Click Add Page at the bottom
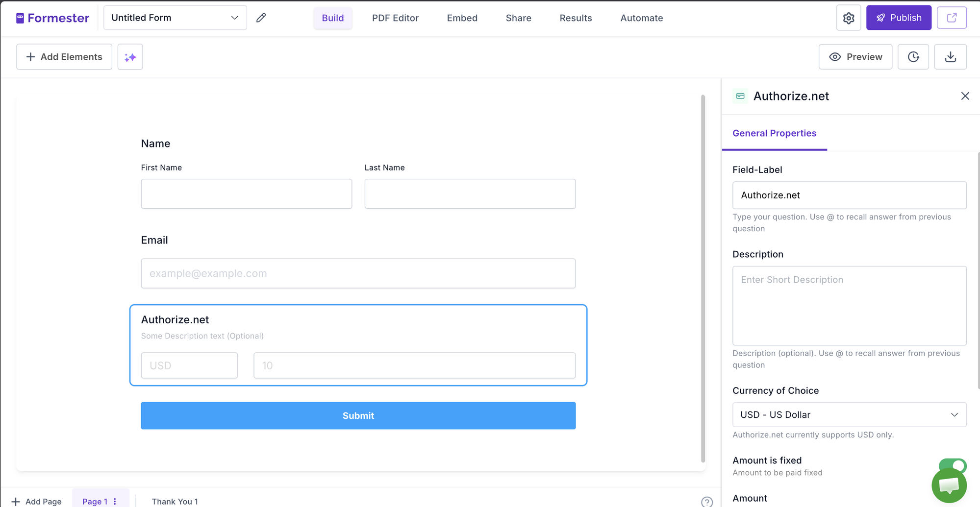Viewport: 980px width, 507px height. click(x=37, y=501)
